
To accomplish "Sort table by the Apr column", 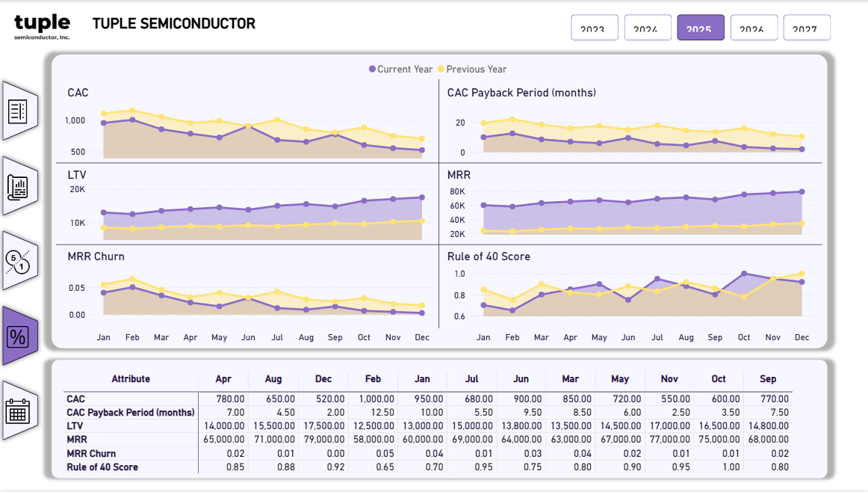I will pos(223,379).
